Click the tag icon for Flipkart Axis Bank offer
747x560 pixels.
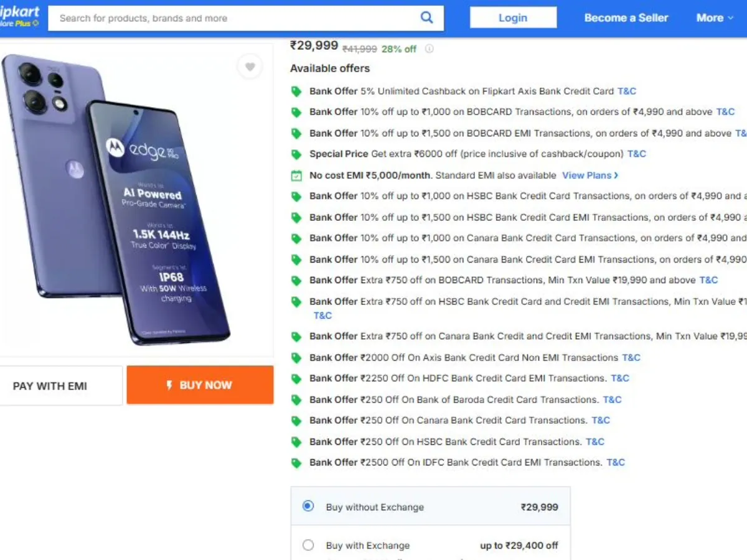point(297,91)
